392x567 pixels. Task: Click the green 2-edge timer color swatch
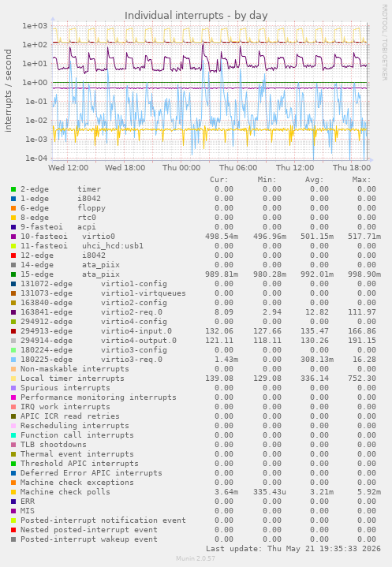(13, 189)
